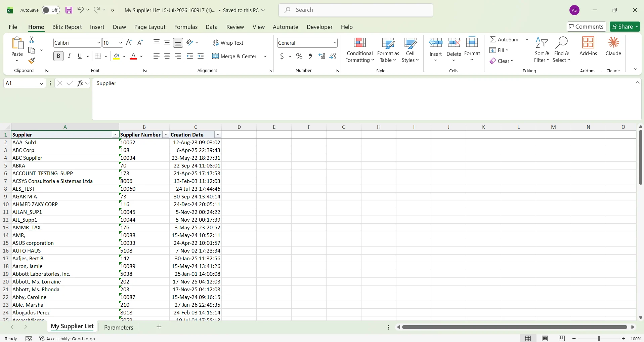Screen dimensions: 644x342
Task: Open the Supplier Number filter dropdown
Action: click(166, 135)
